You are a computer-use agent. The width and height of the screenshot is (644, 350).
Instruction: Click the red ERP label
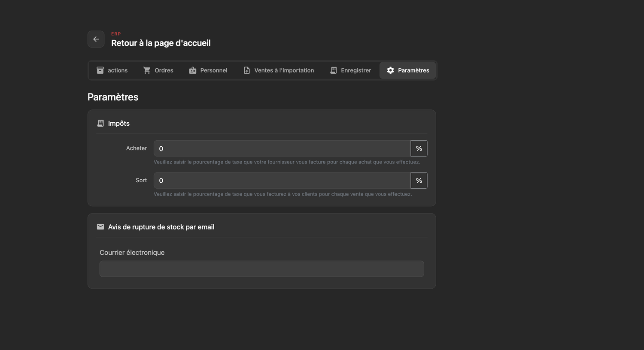pyautogui.click(x=116, y=34)
